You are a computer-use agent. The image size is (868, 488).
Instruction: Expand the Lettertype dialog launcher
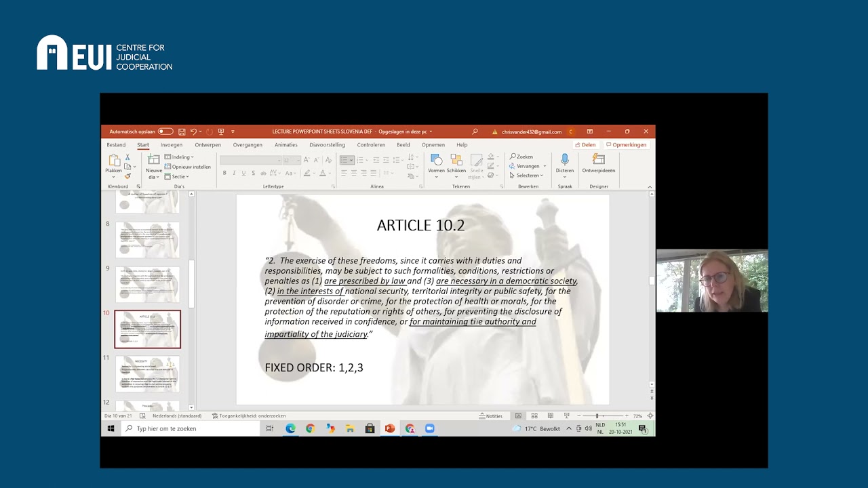pyautogui.click(x=333, y=186)
